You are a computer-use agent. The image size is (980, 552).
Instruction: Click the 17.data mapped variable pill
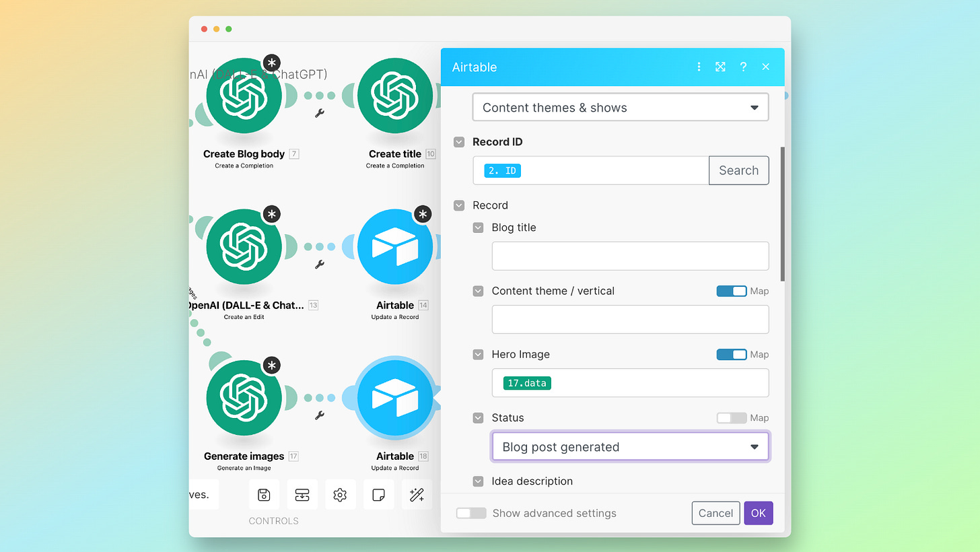[527, 383]
